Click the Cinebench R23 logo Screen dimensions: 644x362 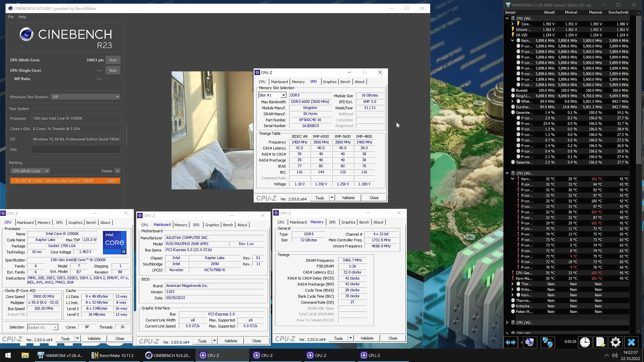click(x=66, y=39)
